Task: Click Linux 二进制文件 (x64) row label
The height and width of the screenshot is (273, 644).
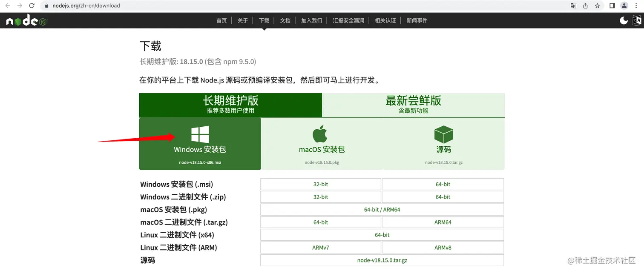Action: pos(177,235)
